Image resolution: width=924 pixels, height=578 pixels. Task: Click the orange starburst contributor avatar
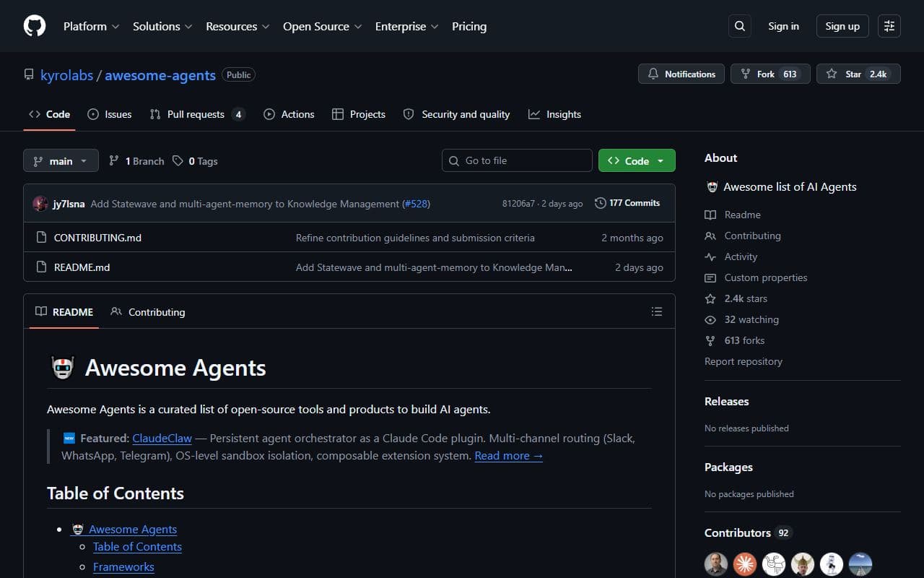click(x=745, y=564)
